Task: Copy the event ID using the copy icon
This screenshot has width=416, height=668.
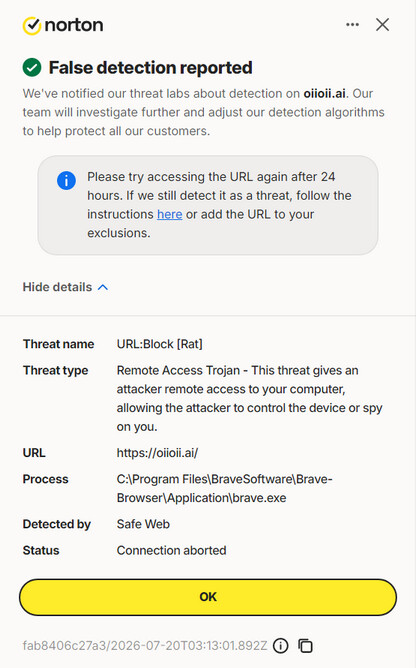Action: (x=305, y=645)
